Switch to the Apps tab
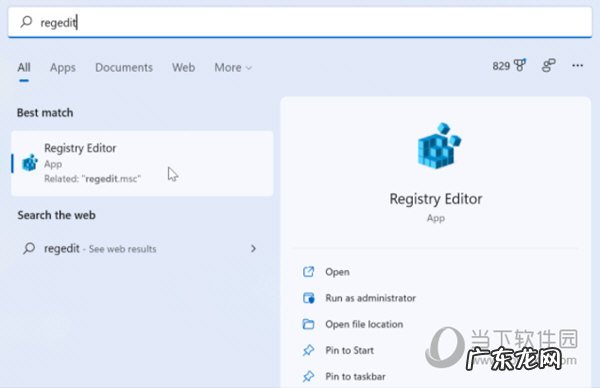 pos(63,68)
